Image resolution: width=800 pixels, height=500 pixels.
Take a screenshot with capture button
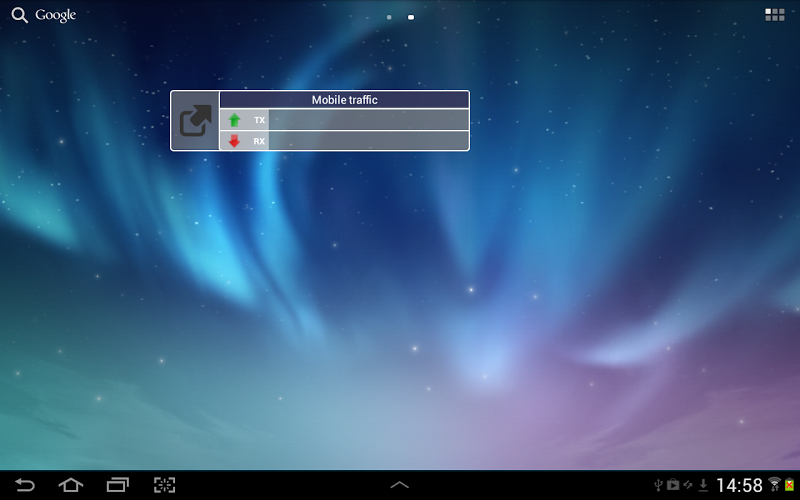click(165, 485)
